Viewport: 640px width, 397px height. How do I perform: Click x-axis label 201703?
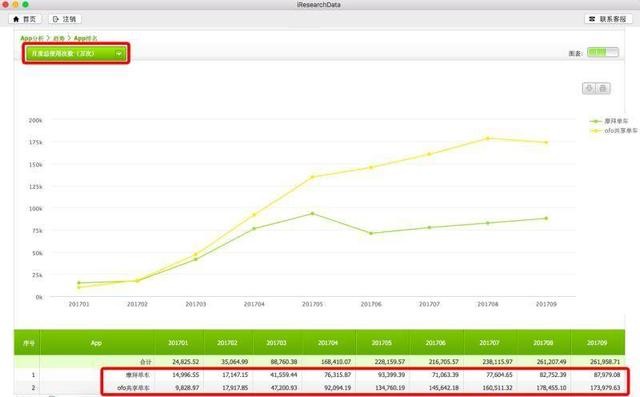click(196, 304)
